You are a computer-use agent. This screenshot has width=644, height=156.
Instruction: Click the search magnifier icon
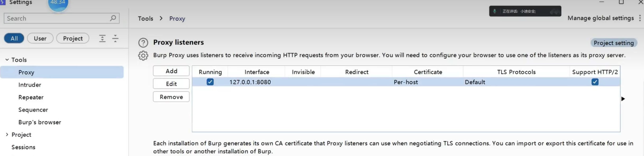[x=113, y=18]
